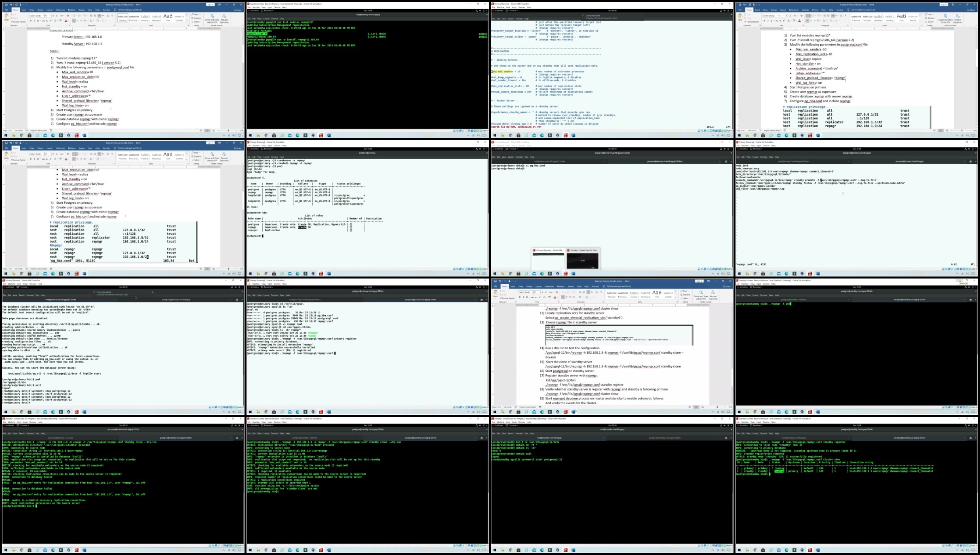Open Terminal app menu in vi pg_hba.conf frame

click(512, 149)
